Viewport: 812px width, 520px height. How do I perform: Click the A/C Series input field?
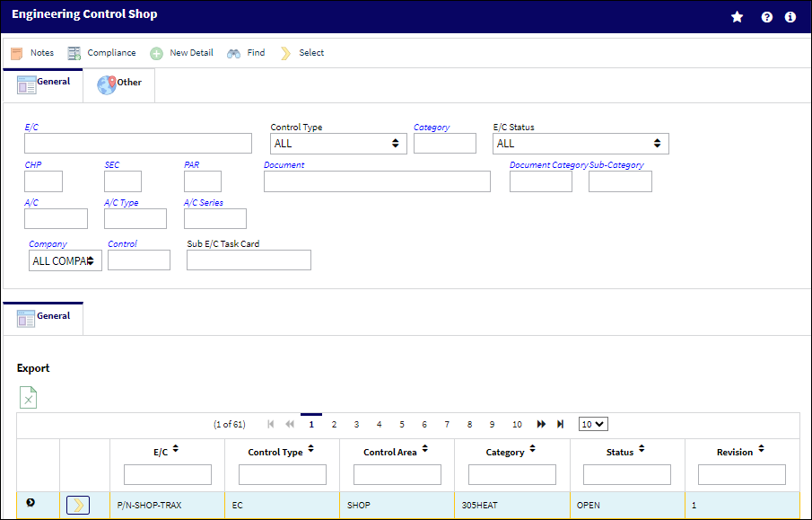215,219
